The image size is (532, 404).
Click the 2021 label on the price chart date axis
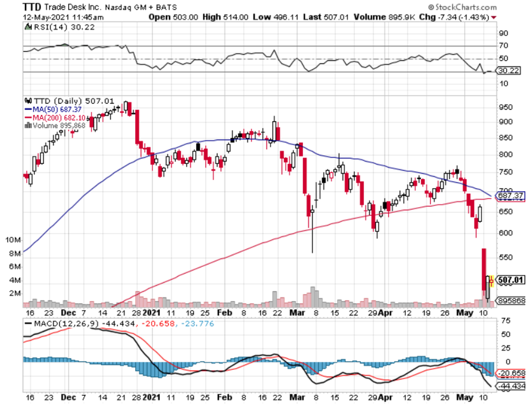coord(151,313)
